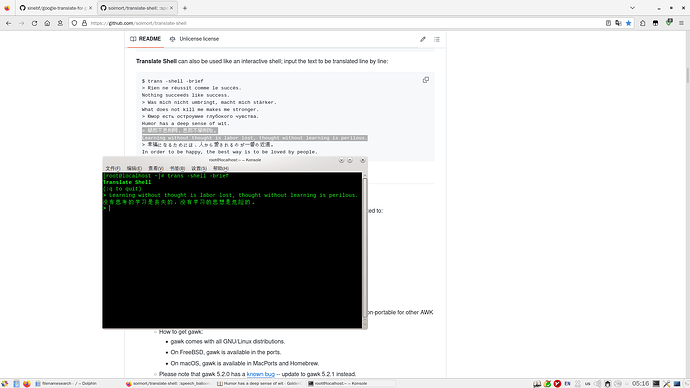Open the wrench-and-screwdriver settings tray icon
This screenshot has width=690, height=388.
pos(667,384)
